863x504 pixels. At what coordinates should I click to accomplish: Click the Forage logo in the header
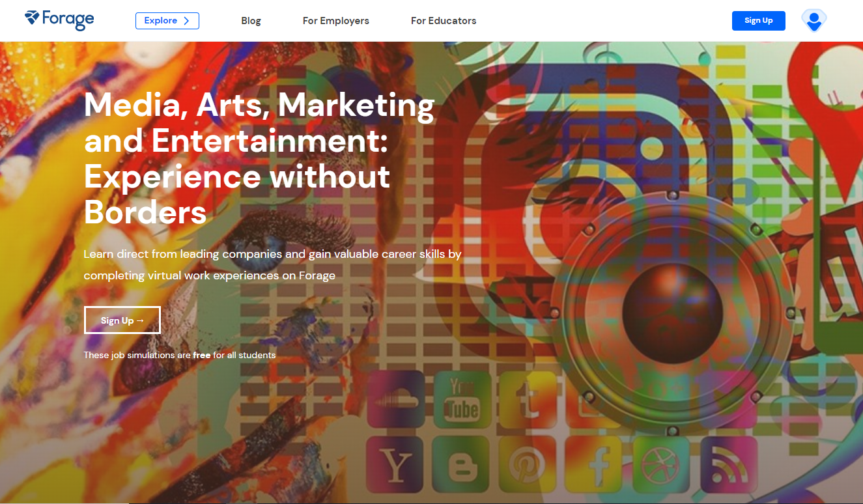(x=59, y=20)
